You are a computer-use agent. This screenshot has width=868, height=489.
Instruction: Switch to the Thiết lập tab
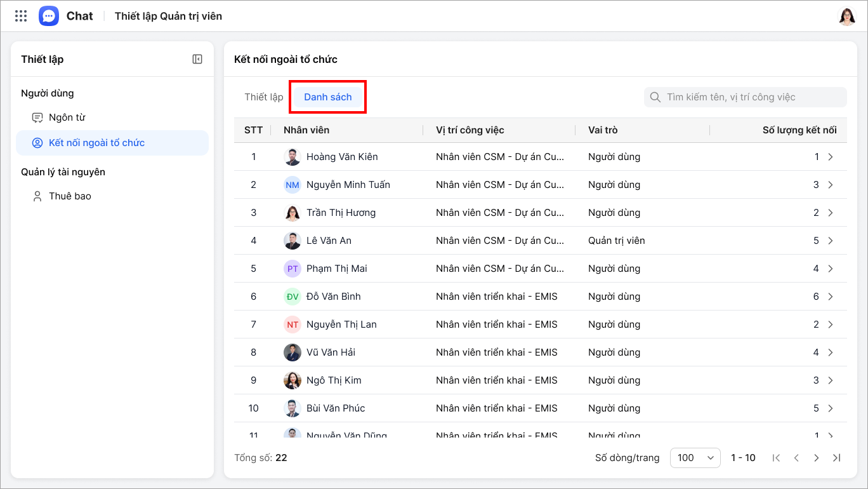click(x=264, y=97)
